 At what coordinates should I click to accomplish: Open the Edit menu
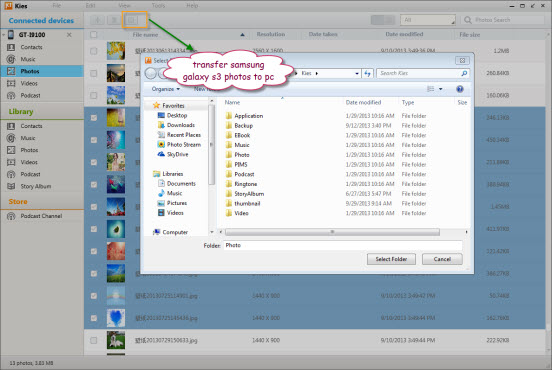click(x=90, y=6)
